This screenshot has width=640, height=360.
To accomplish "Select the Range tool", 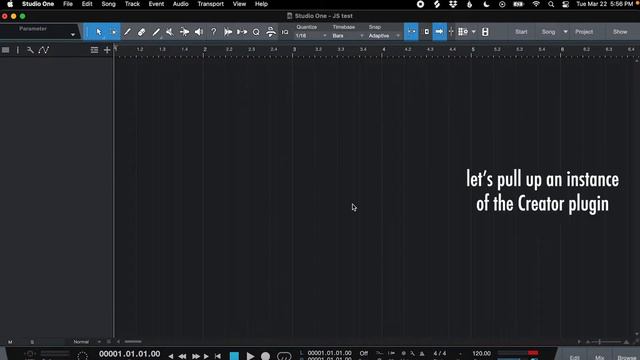I will point(114,32).
